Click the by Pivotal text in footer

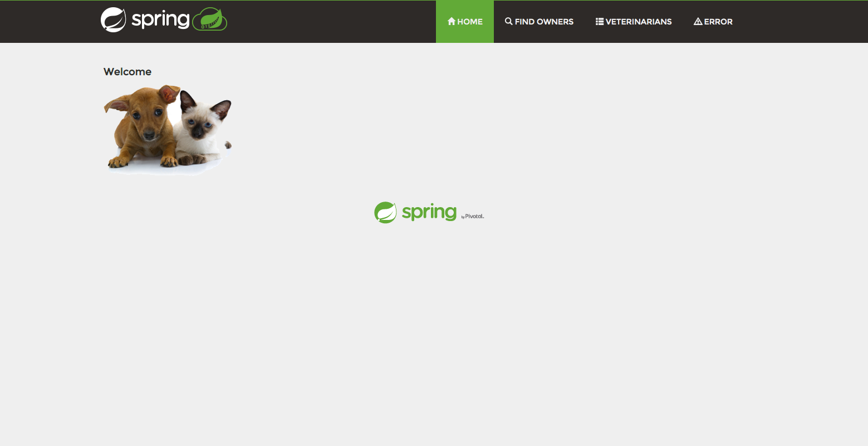[473, 217]
